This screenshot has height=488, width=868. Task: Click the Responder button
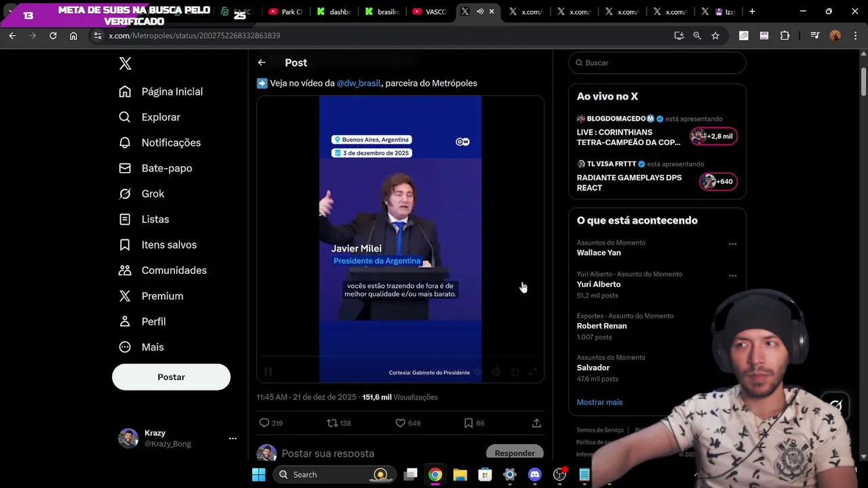point(515,453)
